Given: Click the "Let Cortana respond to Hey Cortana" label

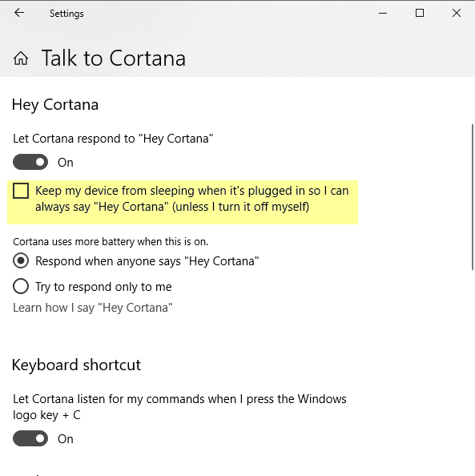Looking at the screenshot, I should (x=113, y=139).
